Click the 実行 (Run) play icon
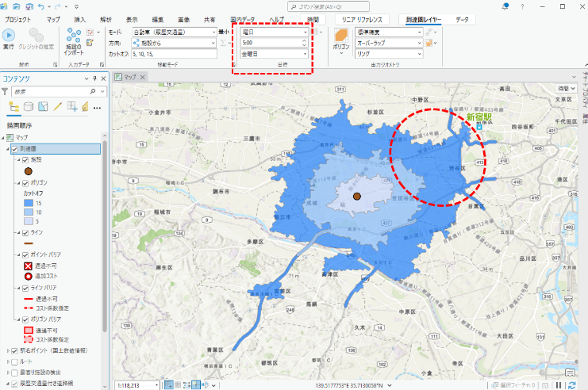This screenshot has width=588, height=390. click(x=9, y=36)
